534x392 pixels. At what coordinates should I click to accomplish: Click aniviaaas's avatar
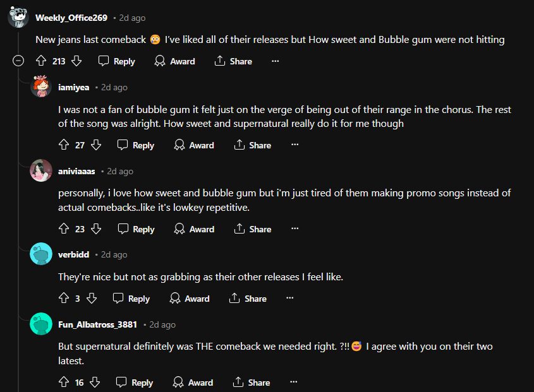(x=40, y=171)
